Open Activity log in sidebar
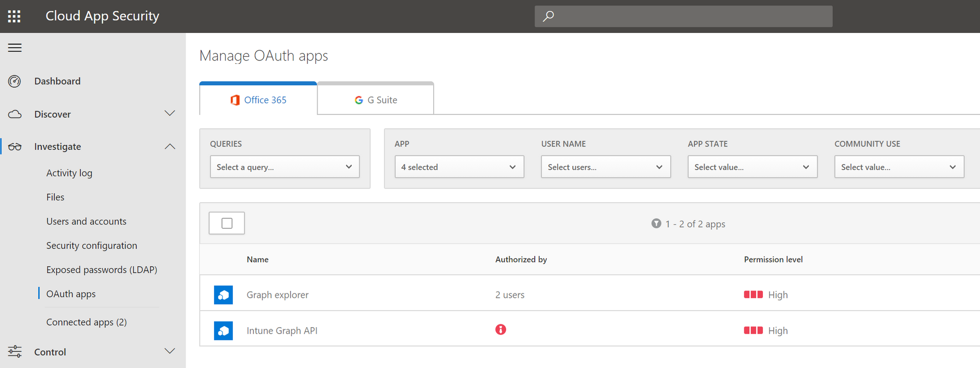The image size is (980, 368). click(69, 173)
